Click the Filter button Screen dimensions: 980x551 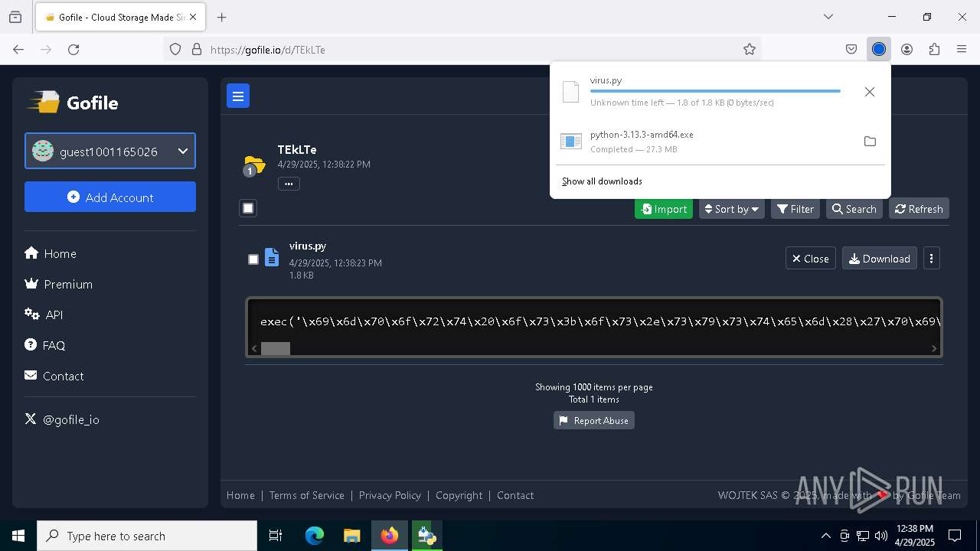click(x=795, y=209)
